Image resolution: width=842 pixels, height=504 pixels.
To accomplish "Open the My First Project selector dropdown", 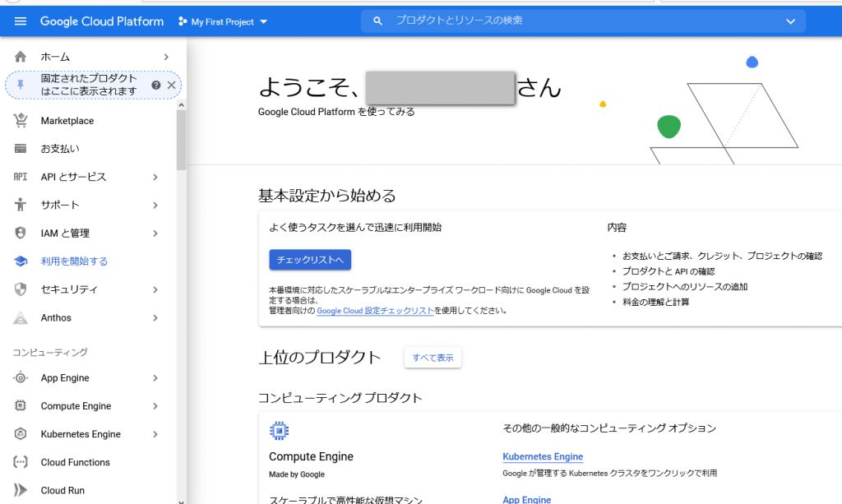I will pyautogui.click(x=223, y=22).
